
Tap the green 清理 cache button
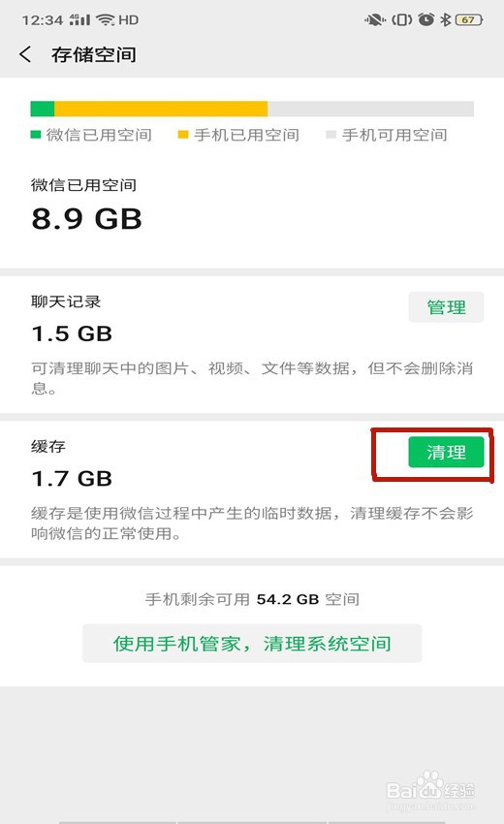coord(446,452)
